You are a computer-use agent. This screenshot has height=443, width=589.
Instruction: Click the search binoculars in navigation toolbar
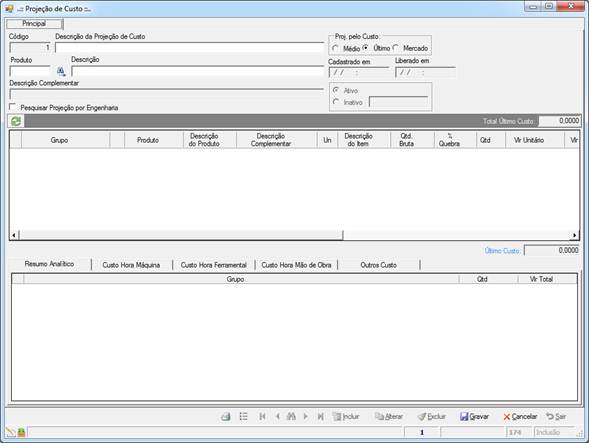click(291, 416)
